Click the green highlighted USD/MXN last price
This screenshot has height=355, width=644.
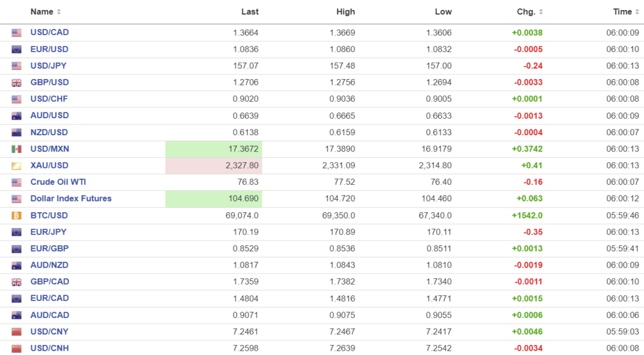(x=214, y=149)
